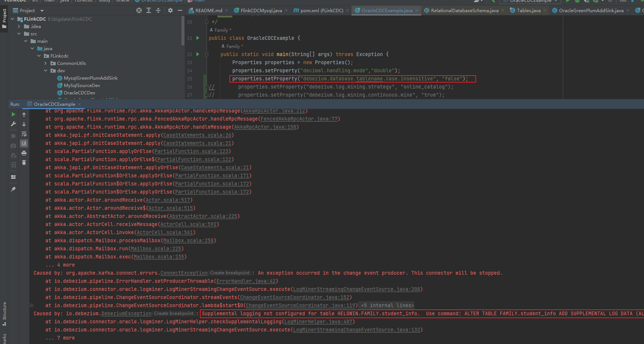Image resolution: width=644 pixels, height=344 pixels.
Task: Hide Project panel with minus icon
Action: pos(180,10)
